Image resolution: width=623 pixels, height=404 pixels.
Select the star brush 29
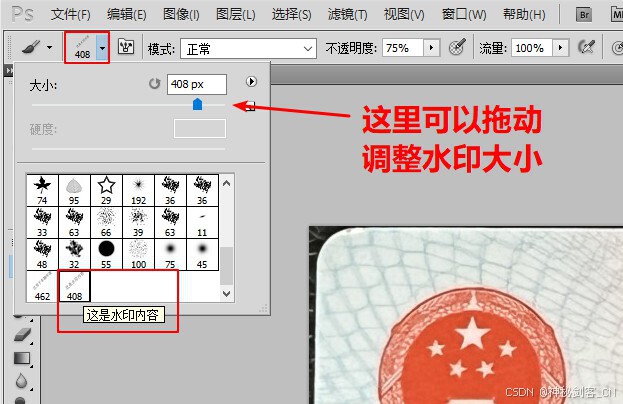pos(106,190)
